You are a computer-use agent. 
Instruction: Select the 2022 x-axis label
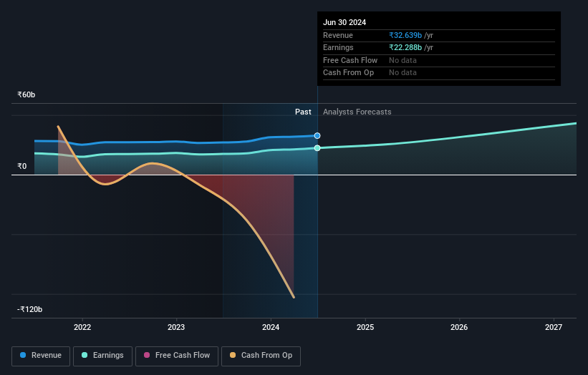tap(82, 327)
